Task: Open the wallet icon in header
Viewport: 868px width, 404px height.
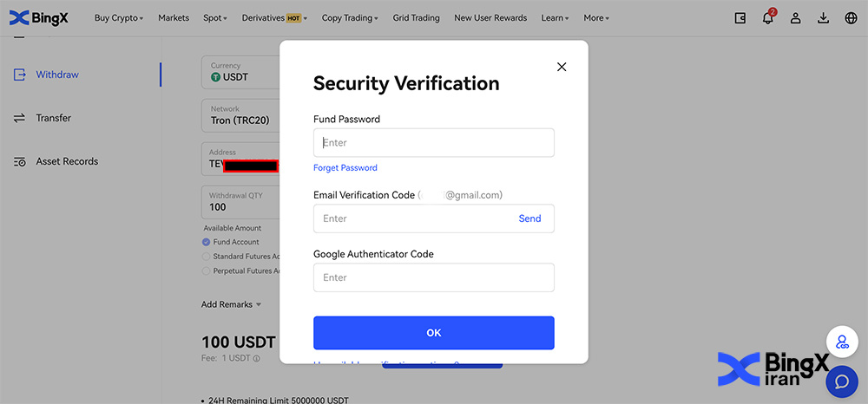Action: click(x=740, y=17)
